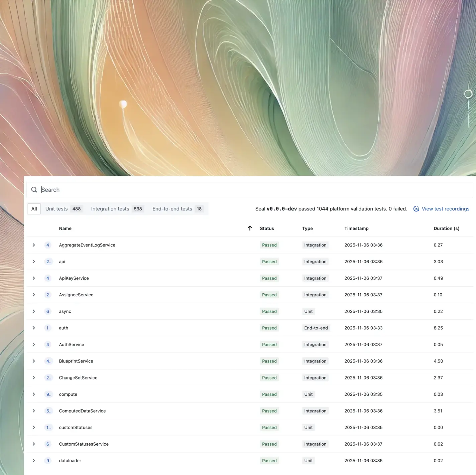Sort by the Duration (s) column header
Image resolution: width=476 pixels, height=475 pixels.
[x=446, y=228]
